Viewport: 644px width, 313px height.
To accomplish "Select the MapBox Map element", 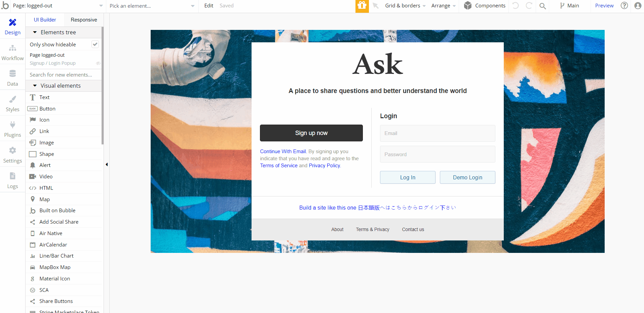I will (64, 267).
